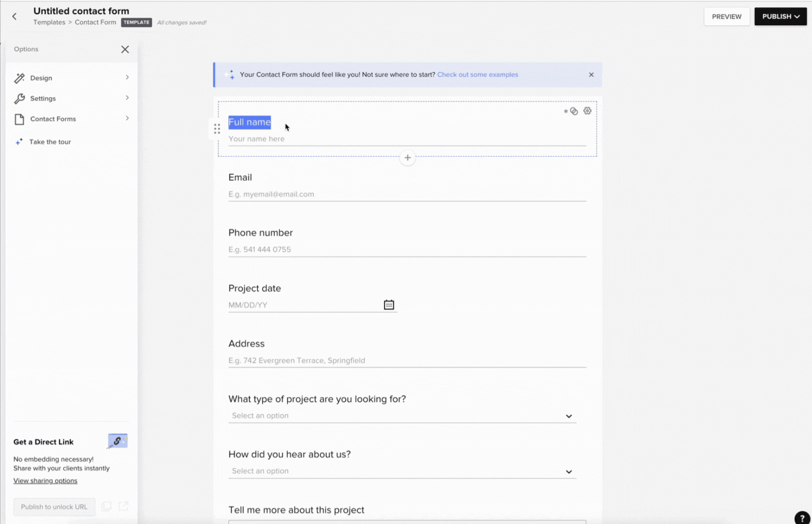Click the Full name field's linked-field icon
Screen dimensions: 812x524
[x=574, y=111]
